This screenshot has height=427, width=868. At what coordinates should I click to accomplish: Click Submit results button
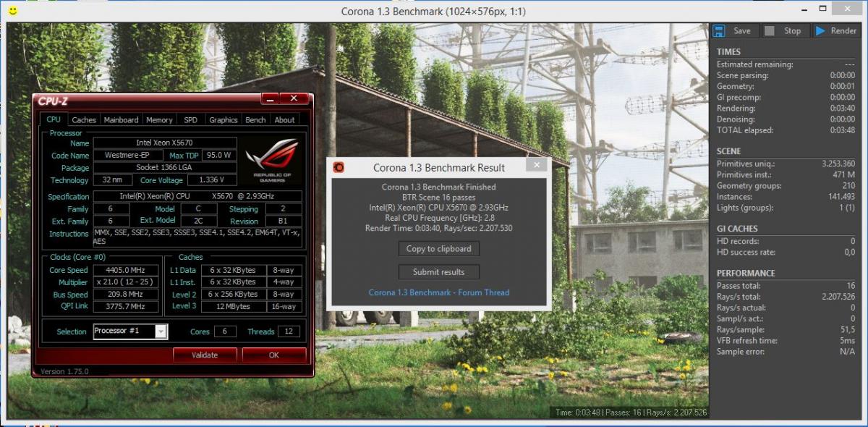tap(438, 271)
